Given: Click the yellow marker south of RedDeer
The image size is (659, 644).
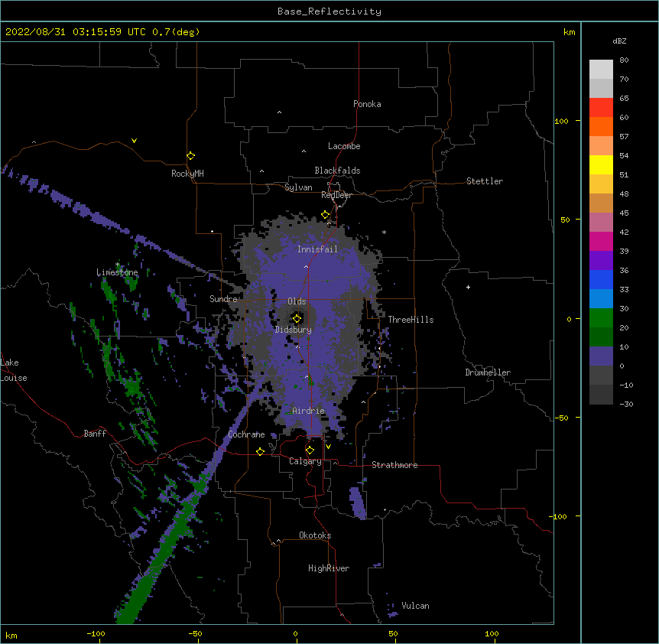Looking at the screenshot, I should tap(325, 215).
